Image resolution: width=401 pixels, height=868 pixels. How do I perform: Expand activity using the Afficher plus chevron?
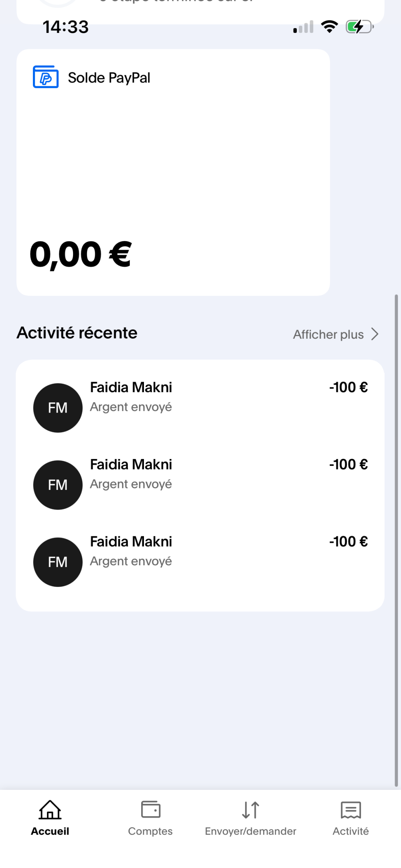point(375,334)
